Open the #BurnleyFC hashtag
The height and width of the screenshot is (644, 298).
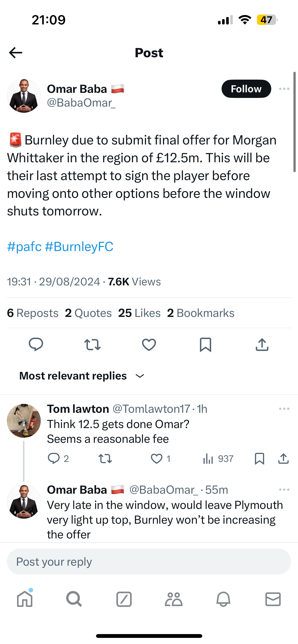coord(79,246)
